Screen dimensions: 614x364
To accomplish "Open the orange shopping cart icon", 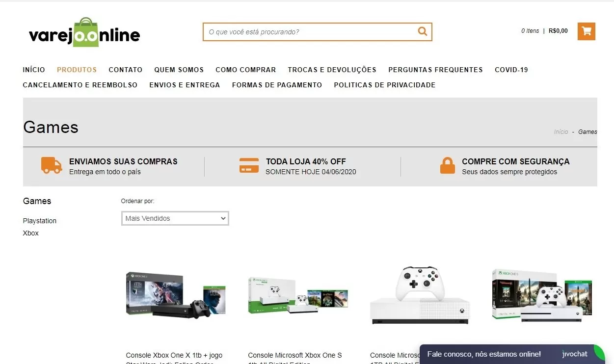I will point(587,31).
